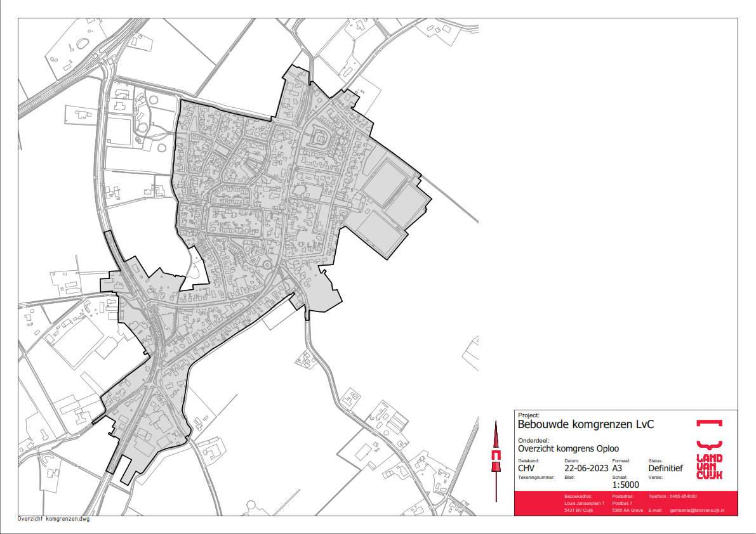The width and height of the screenshot is (756, 534).
Task: Click the Overzicht komgrenzen.dwg file label
Action: click(54, 519)
